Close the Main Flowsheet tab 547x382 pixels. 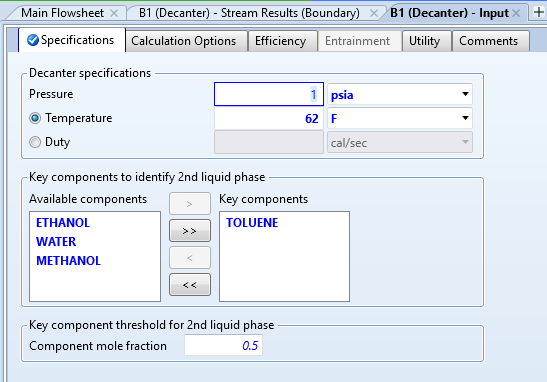(x=114, y=13)
